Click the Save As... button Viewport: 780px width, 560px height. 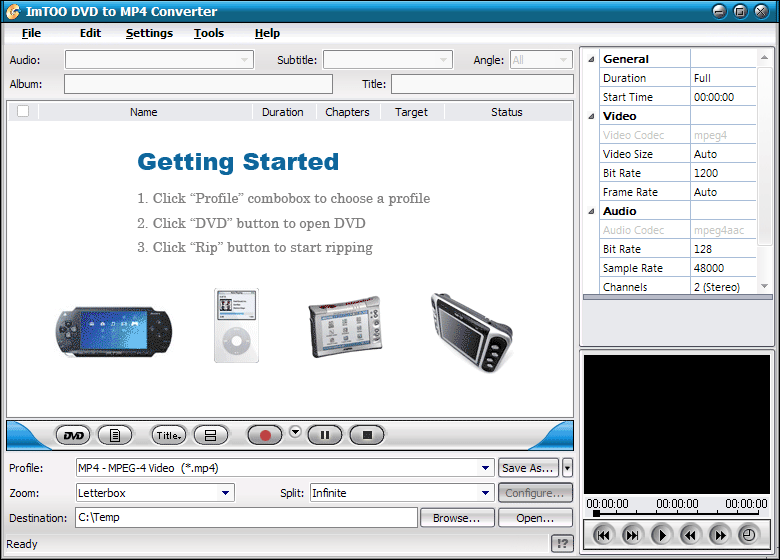tap(528, 468)
